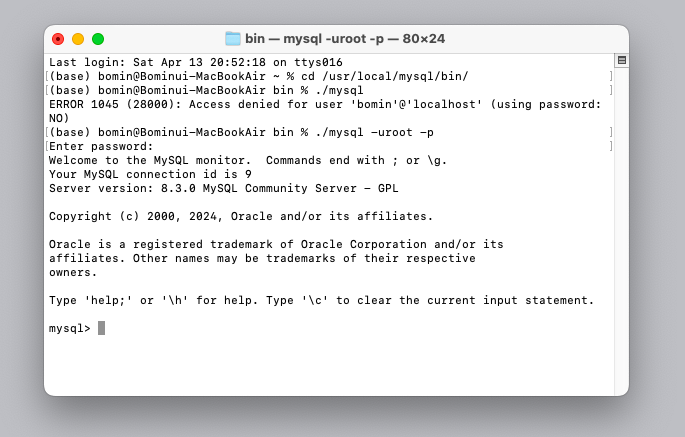
Task: Click the scrollbar track on right edge
Action: (x=622, y=227)
